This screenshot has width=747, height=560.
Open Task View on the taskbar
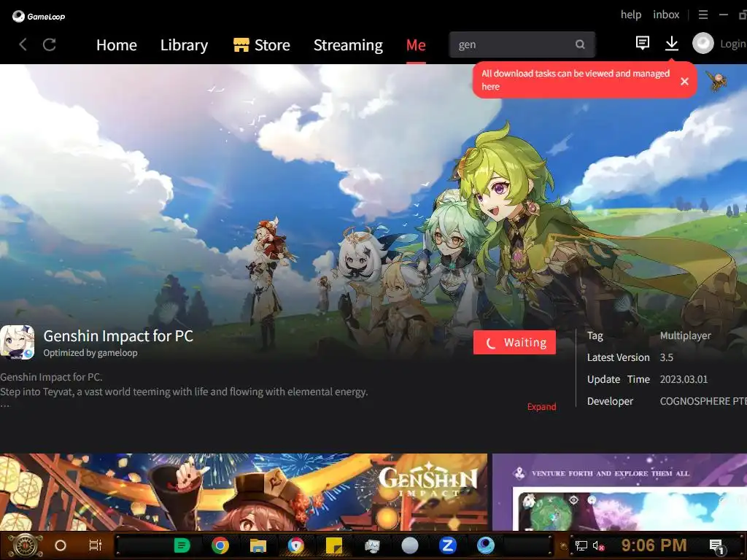pyautogui.click(x=96, y=545)
